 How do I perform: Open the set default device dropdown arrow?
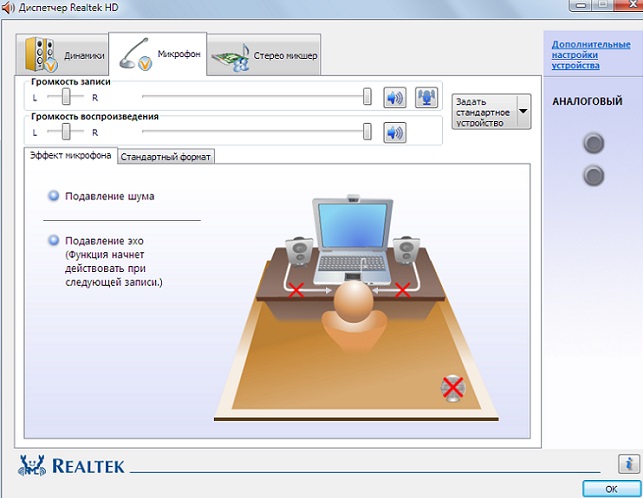click(522, 112)
